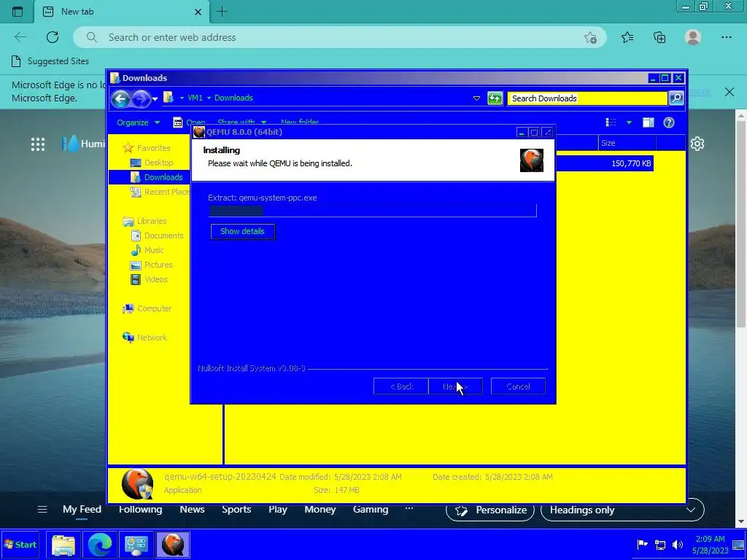Open the feed hamburger menu
This screenshot has height=560, width=747.
click(x=42, y=510)
